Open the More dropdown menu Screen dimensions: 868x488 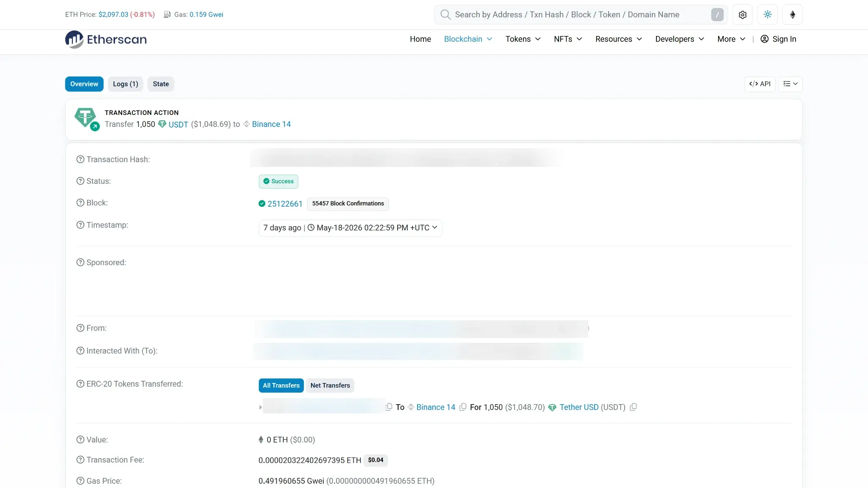pyautogui.click(x=731, y=39)
